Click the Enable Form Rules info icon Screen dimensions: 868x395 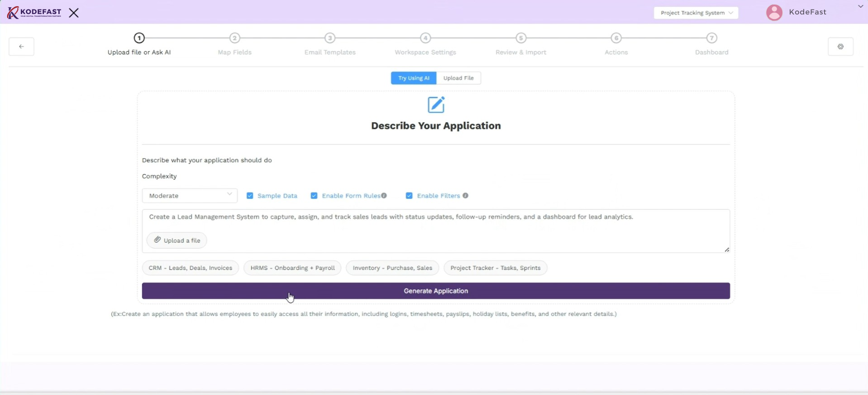pos(384,196)
